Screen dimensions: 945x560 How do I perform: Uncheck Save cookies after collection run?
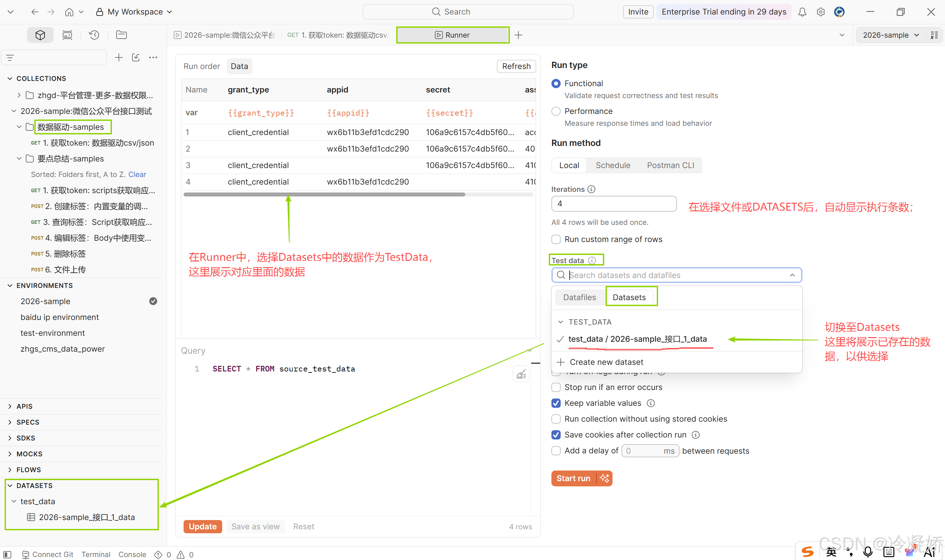coord(556,435)
